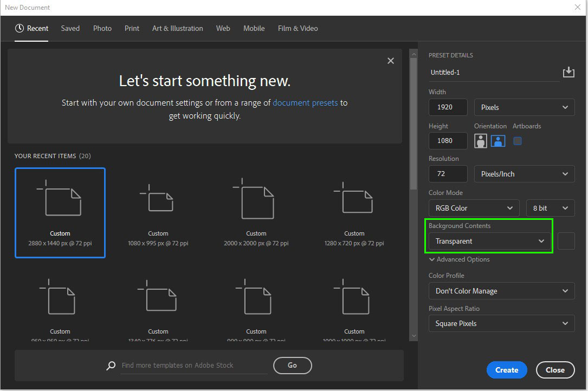This screenshot has height=391, width=588.
Task: Open the RGB Color mode dropdown
Action: pos(473,207)
